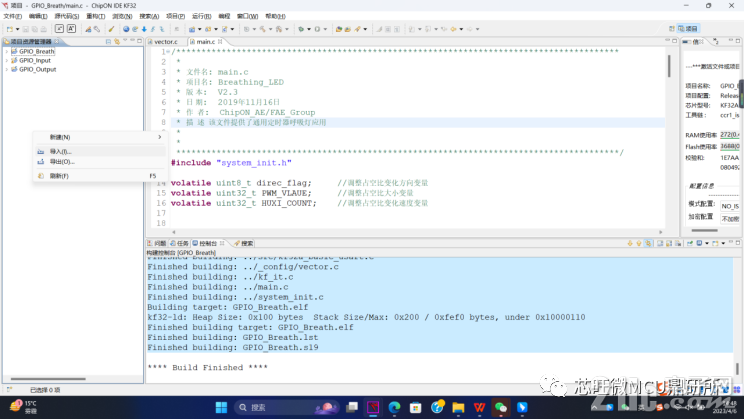Click the #include "system_init.h" code line
Image resolution: width=744 pixels, height=419 pixels.
point(231,163)
